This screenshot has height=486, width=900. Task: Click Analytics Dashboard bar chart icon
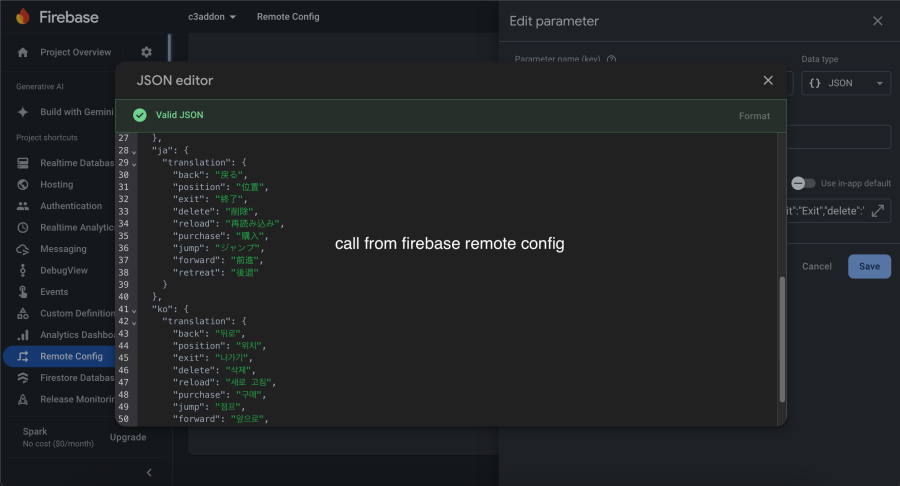pyautogui.click(x=23, y=335)
